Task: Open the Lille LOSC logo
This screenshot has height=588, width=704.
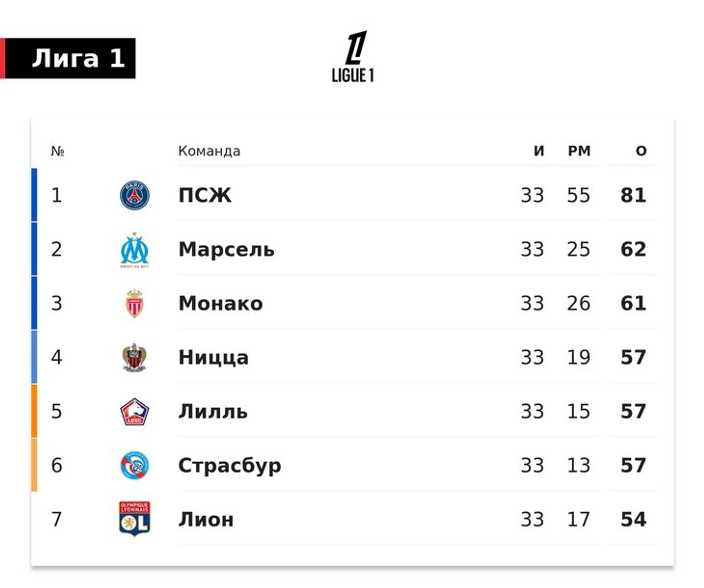Action: tap(135, 412)
